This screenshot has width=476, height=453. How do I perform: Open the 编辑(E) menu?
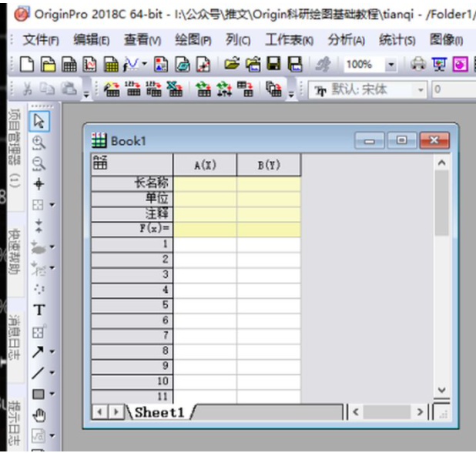[92, 40]
